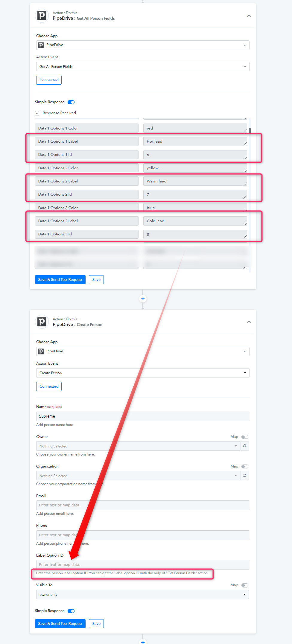Toggle Simple Response in Get All Person Fields step
The width and height of the screenshot is (292, 644).
click(71, 102)
